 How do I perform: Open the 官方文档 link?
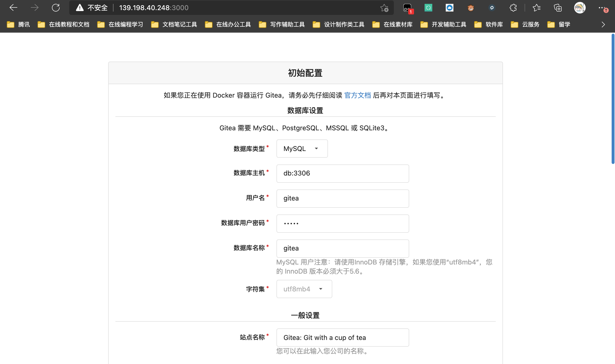tap(358, 95)
